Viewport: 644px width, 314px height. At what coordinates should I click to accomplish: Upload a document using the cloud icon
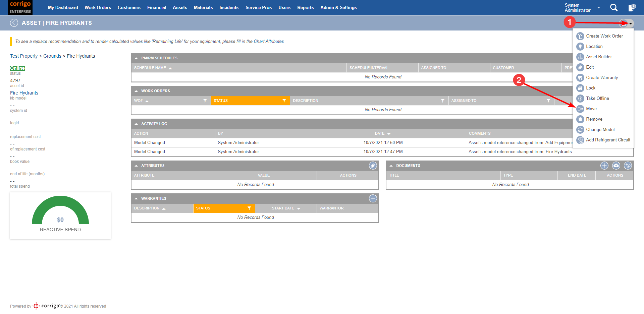[x=616, y=165]
